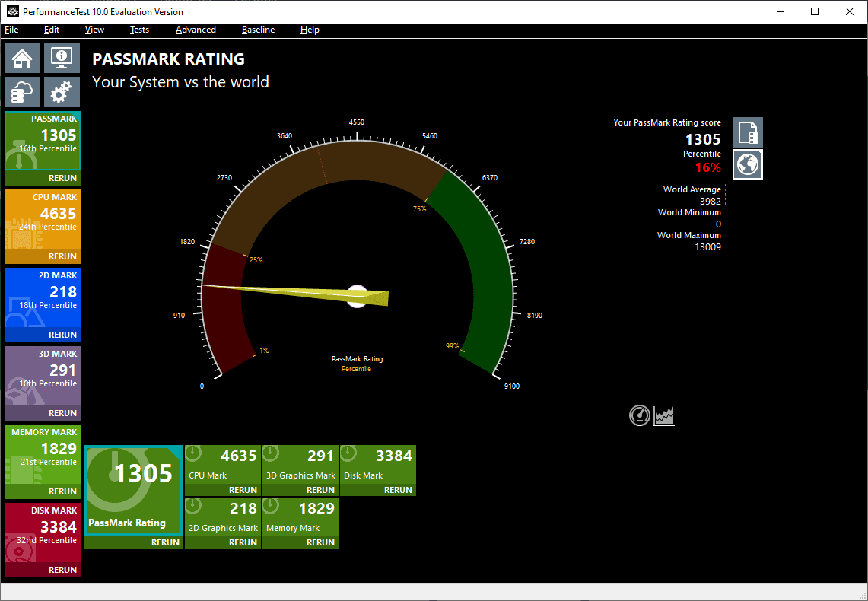This screenshot has height=601, width=868.
Task: Click the World Maximum 13009 value
Action: pos(708,247)
